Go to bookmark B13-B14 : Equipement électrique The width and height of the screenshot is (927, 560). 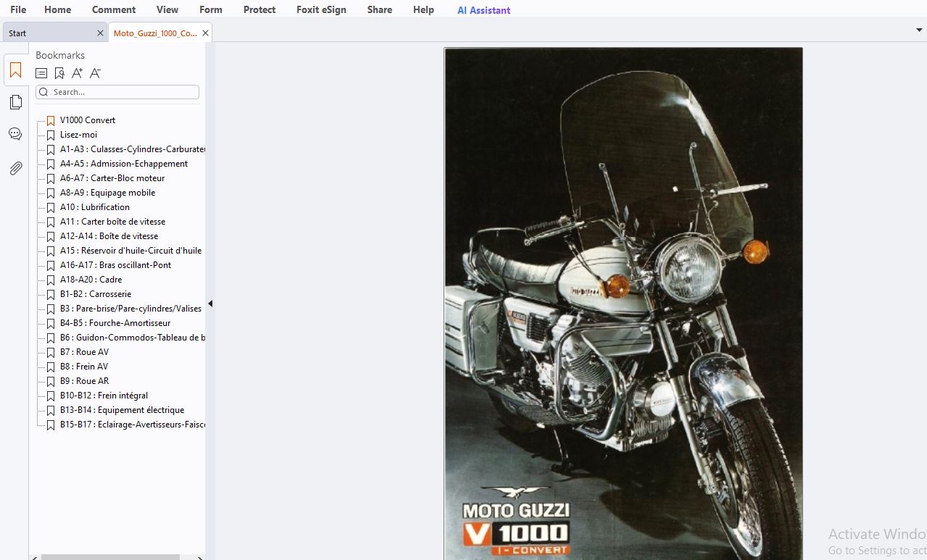pyautogui.click(x=122, y=410)
